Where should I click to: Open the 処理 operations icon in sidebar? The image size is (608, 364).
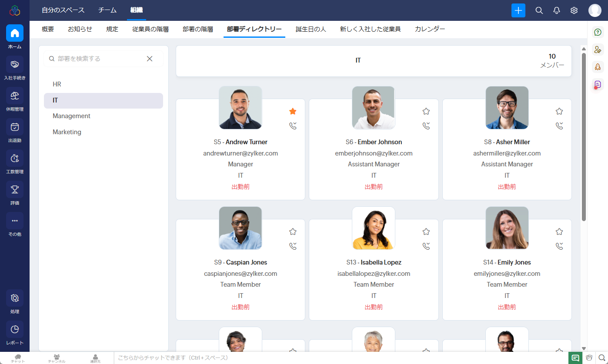(15, 298)
